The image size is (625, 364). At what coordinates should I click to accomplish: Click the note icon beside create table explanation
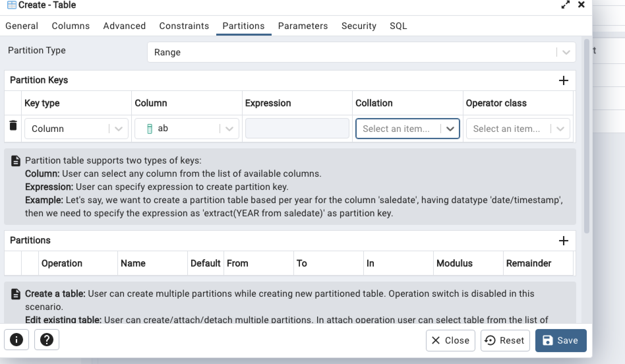[15, 294]
